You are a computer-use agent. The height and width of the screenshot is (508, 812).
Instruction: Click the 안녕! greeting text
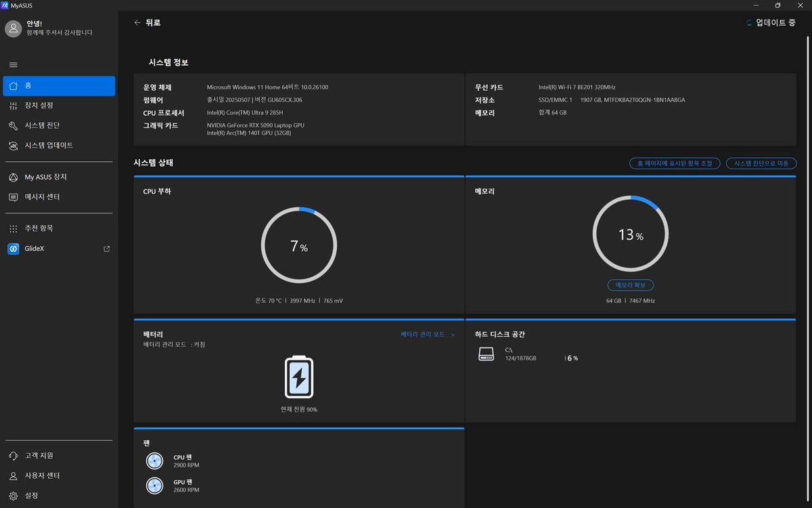coord(34,24)
